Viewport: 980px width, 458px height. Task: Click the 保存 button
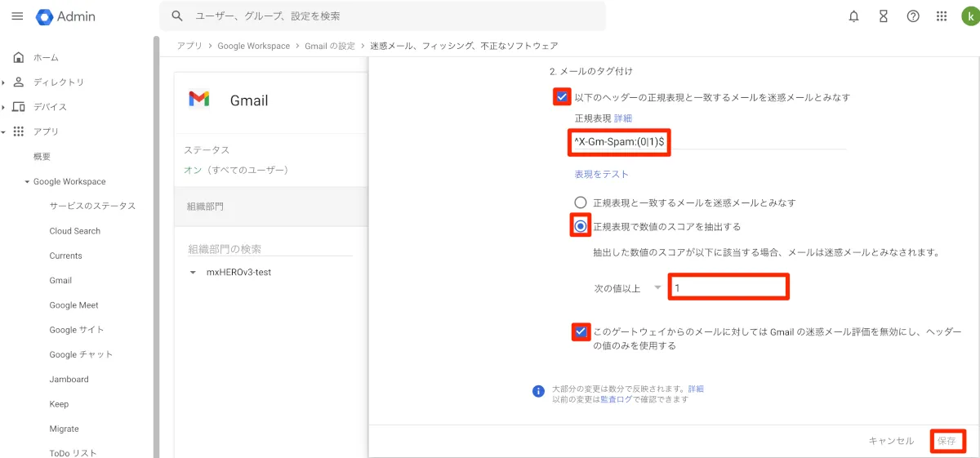pyautogui.click(x=947, y=441)
